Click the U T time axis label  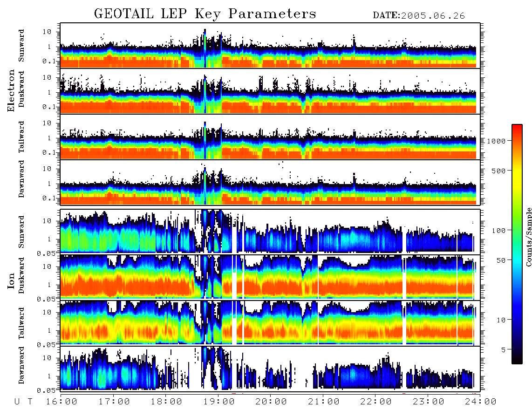click(x=24, y=402)
